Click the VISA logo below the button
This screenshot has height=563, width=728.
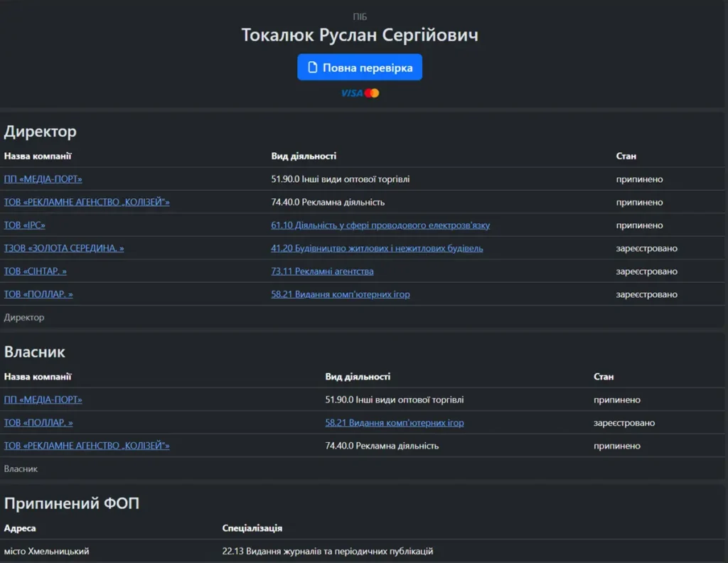[x=352, y=93]
